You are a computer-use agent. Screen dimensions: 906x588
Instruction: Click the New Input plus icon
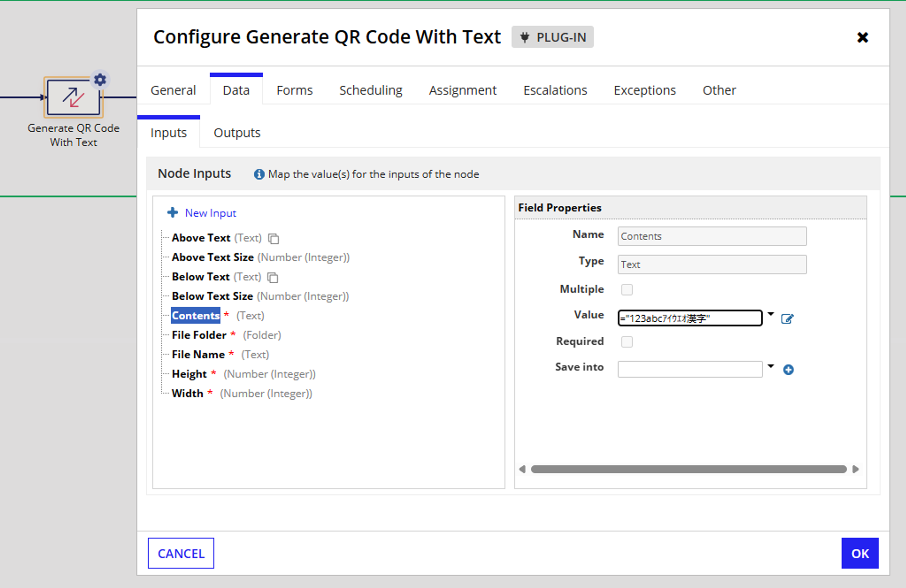coord(172,213)
